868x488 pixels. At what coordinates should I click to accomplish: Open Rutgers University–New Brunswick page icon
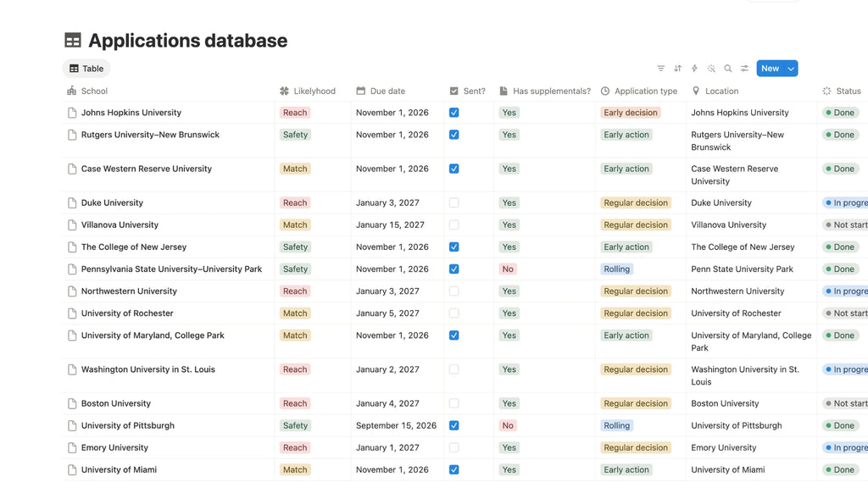[72, 135]
